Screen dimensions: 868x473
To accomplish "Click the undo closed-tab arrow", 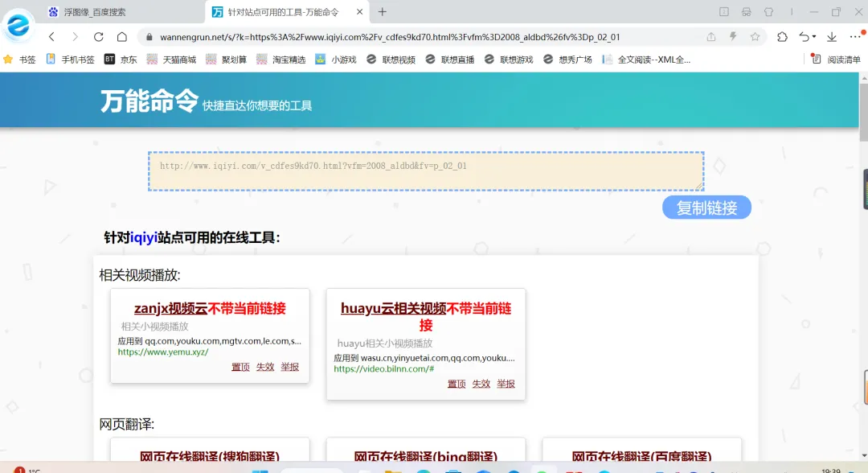I will click(805, 37).
